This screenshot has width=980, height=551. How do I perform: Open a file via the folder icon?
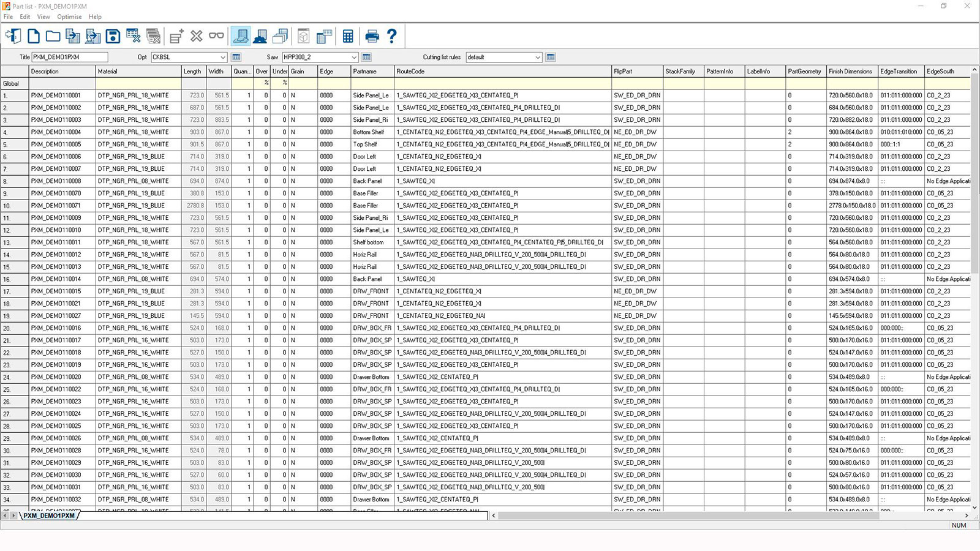53,36
